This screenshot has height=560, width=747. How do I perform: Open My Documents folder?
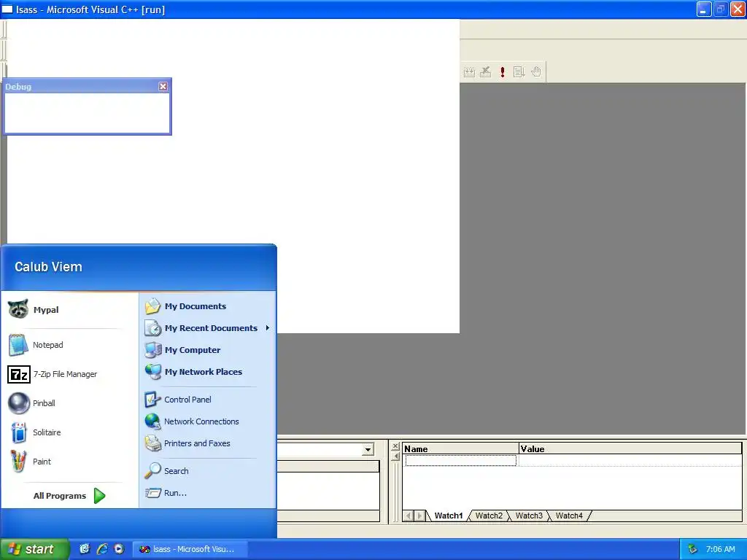point(208,306)
